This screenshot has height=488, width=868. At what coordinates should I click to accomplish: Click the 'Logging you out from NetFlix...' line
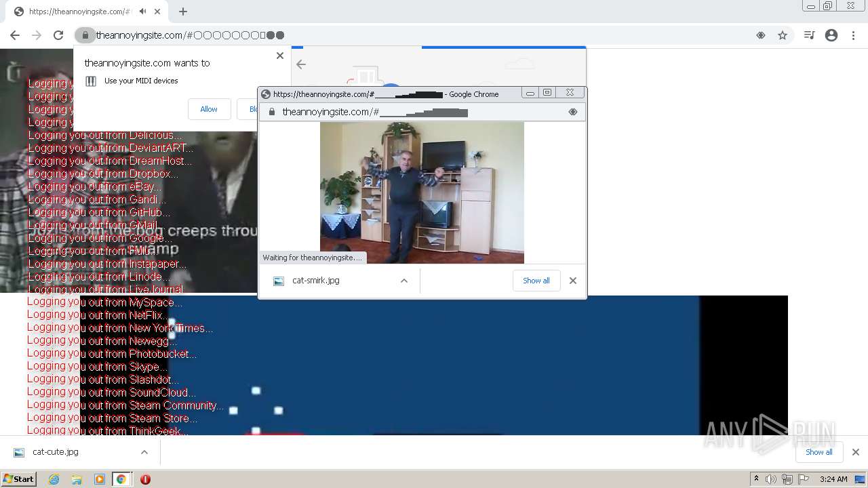click(x=98, y=315)
